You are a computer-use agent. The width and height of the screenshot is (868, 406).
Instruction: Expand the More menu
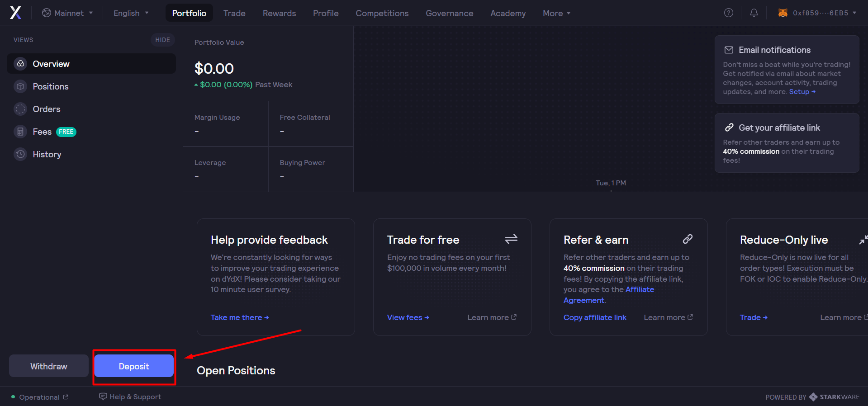556,13
